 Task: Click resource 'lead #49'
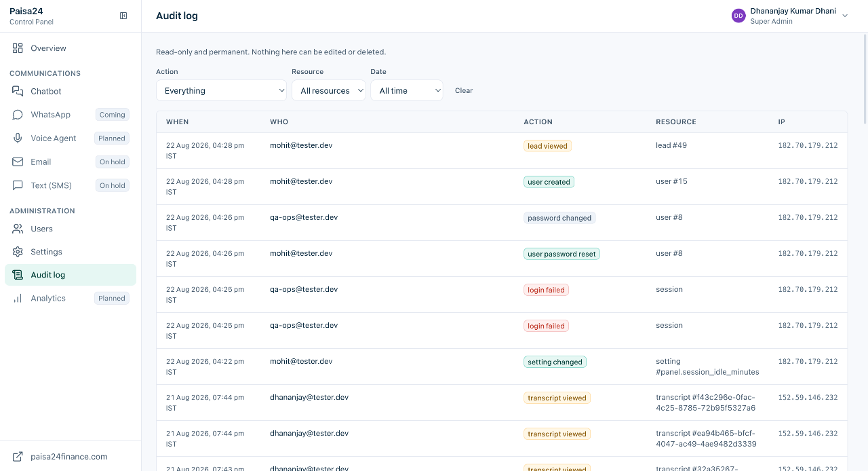tap(671, 145)
